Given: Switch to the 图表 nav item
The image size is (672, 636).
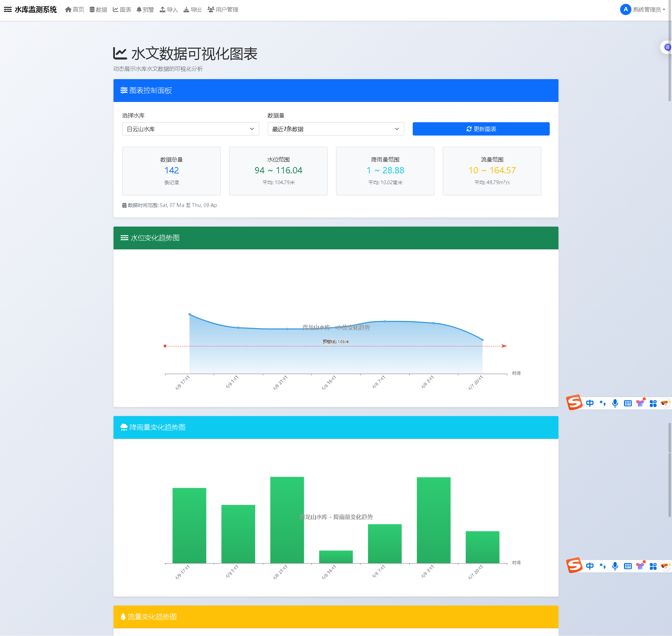Looking at the screenshot, I should [x=122, y=9].
